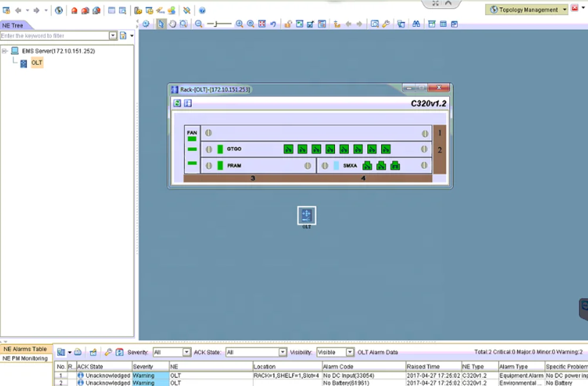Click the No DC Input(33054) alarm cell

coord(363,375)
